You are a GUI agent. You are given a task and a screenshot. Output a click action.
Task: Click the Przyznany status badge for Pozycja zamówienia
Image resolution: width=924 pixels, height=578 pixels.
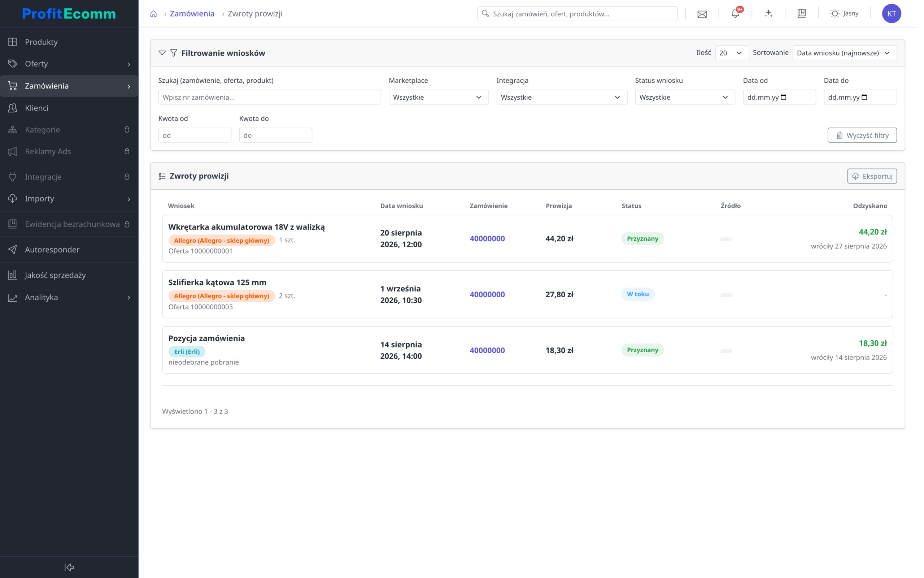click(642, 350)
